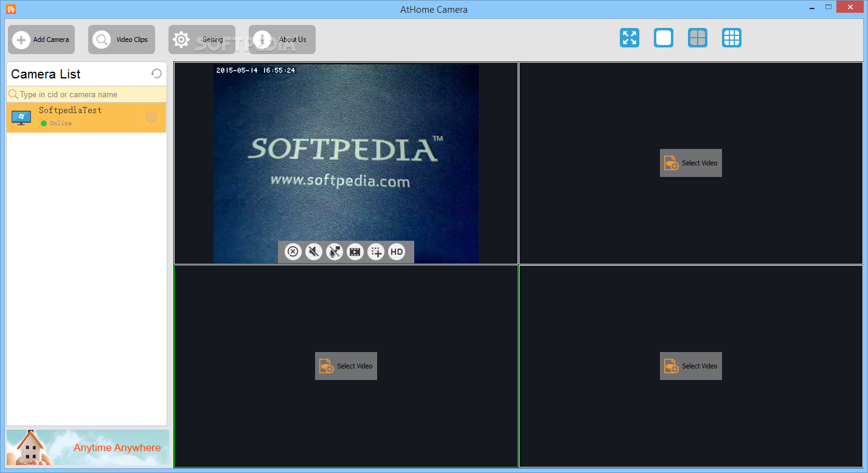Minimize the AtHome Camera window
The height and width of the screenshot is (473, 868).
coord(812,7)
